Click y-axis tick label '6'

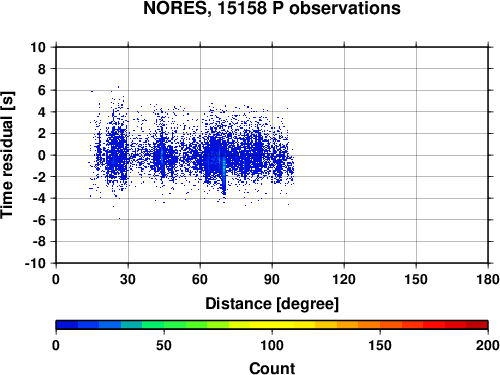[42, 90]
